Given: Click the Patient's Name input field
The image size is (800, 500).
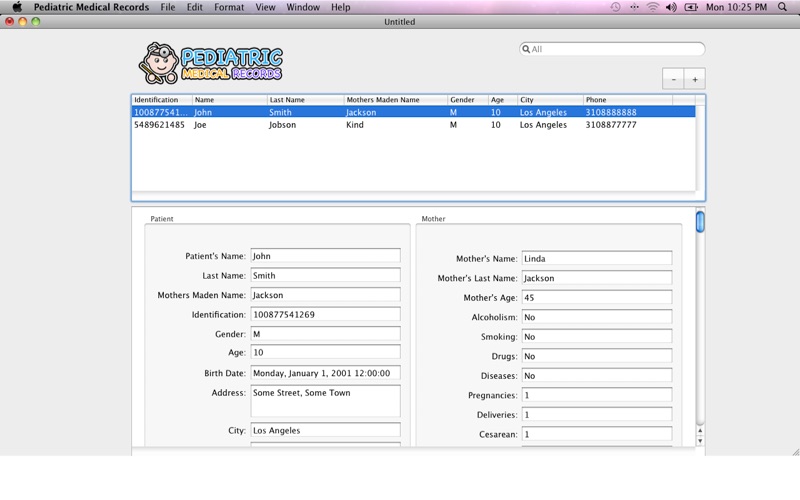Looking at the screenshot, I should pos(325,256).
